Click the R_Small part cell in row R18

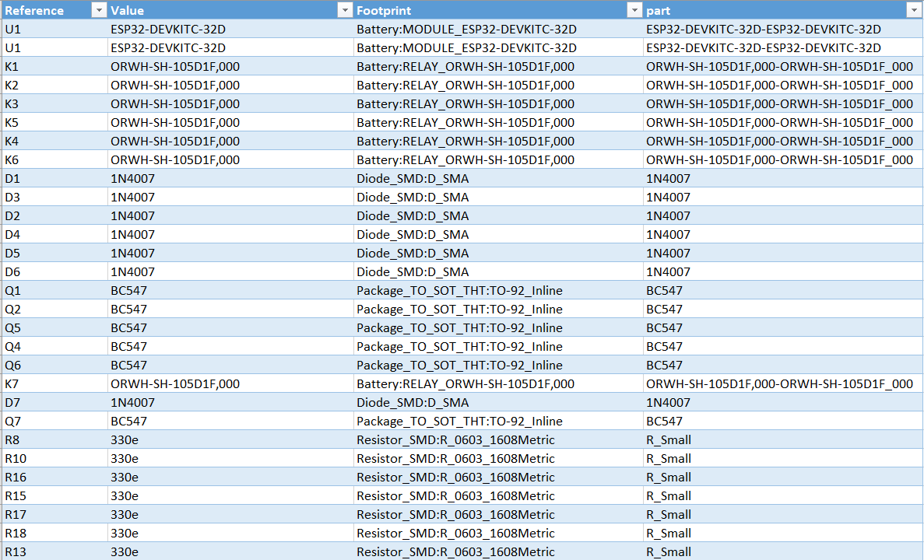(783, 534)
